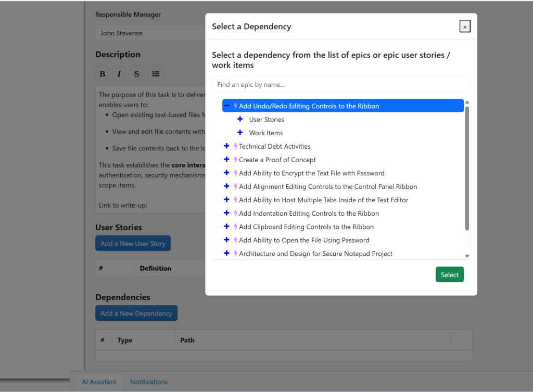Image resolution: width=533 pixels, height=392 pixels.
Task: Select Add Indentation Editing Controls to the Ribbon
Action: coord(309,214)
